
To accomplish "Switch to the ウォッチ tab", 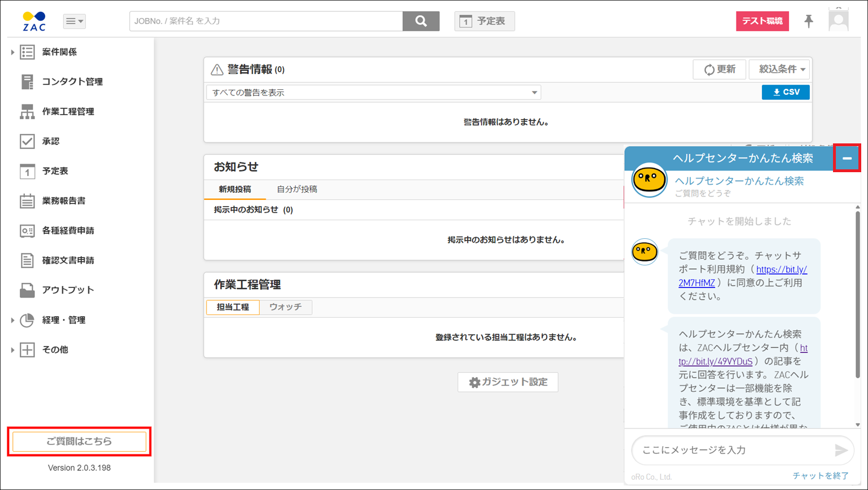I will 286,307.
